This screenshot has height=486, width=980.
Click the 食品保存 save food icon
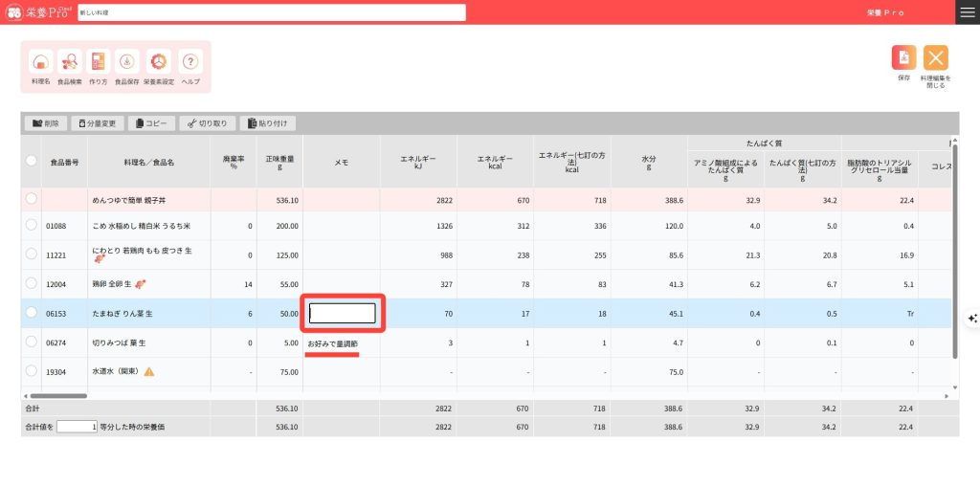[127, 61]
